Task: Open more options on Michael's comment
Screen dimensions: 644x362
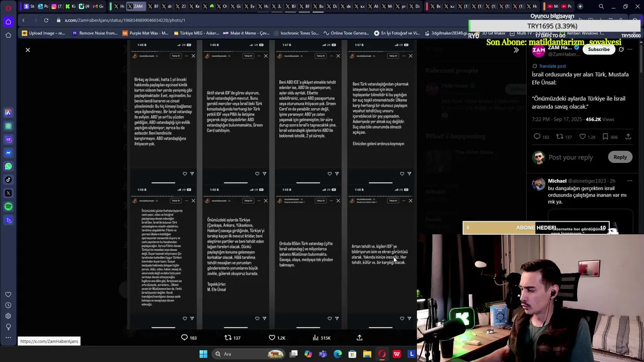Action: point(629,181)
